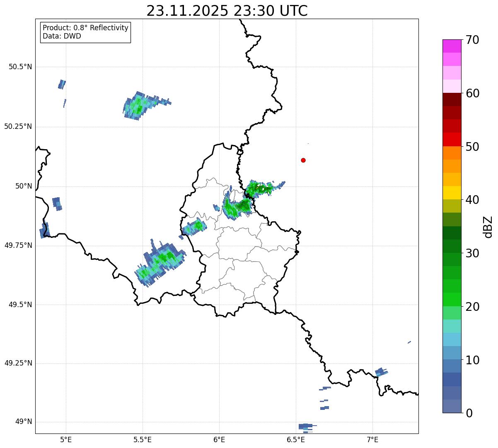Click the colorbar tick label 10
This screenshot has height=448, width=498.
pyautogui.click(x=472, y=360)
